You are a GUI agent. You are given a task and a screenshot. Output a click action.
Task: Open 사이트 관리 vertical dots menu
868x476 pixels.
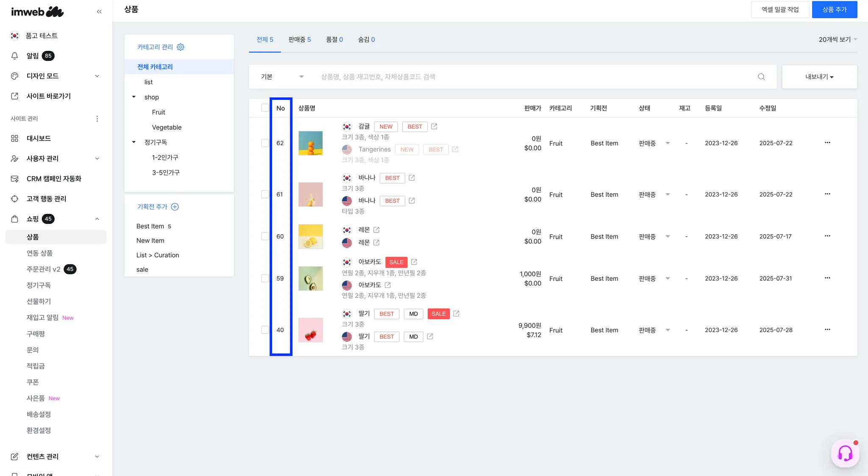[97, 119]
